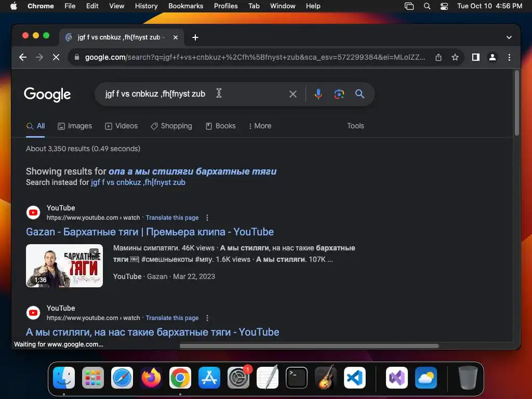This screenshot has width=532, height=399.
Task: View site information lock icon
Action: tap(77, 57)
